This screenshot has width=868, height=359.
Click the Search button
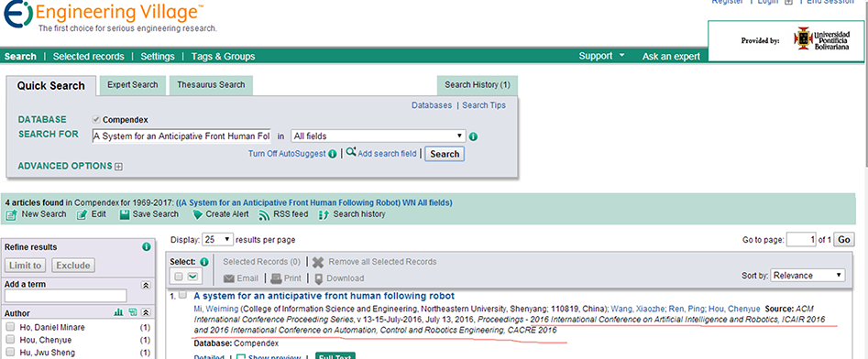coord(445,155)
